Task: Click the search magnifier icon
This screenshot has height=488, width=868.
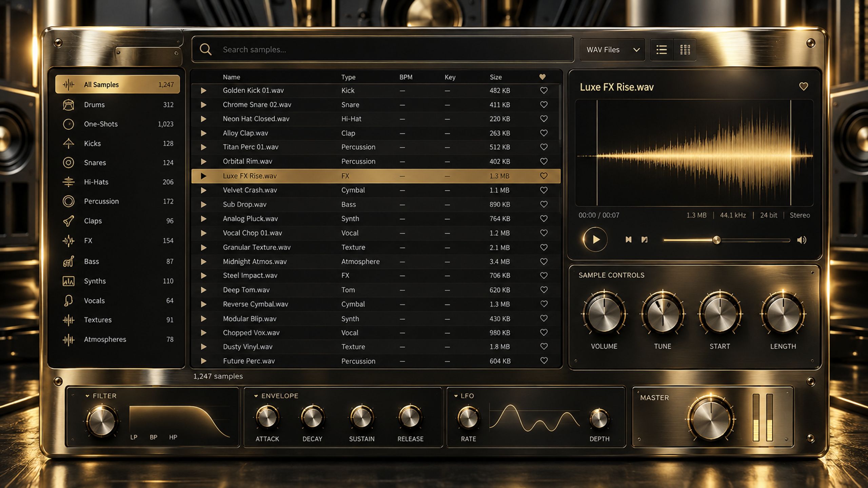Action: click(205, 49)
